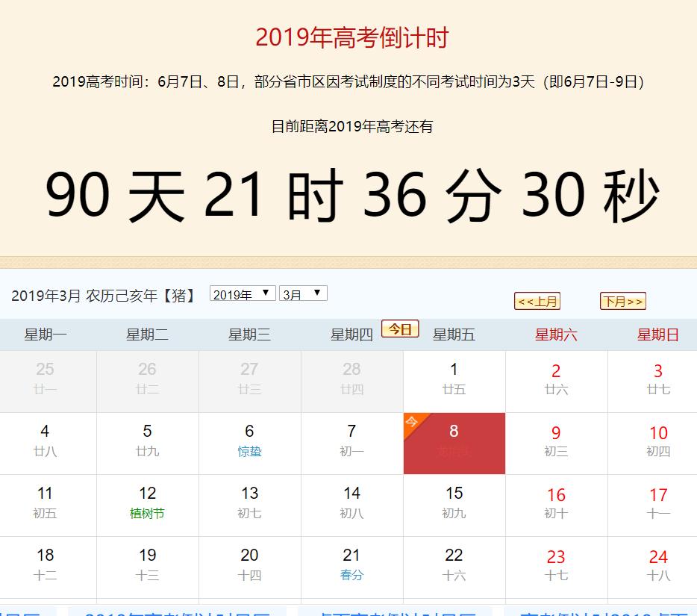
Task: Select March 10 初四 cell
Action: click(x=652, y=444)
